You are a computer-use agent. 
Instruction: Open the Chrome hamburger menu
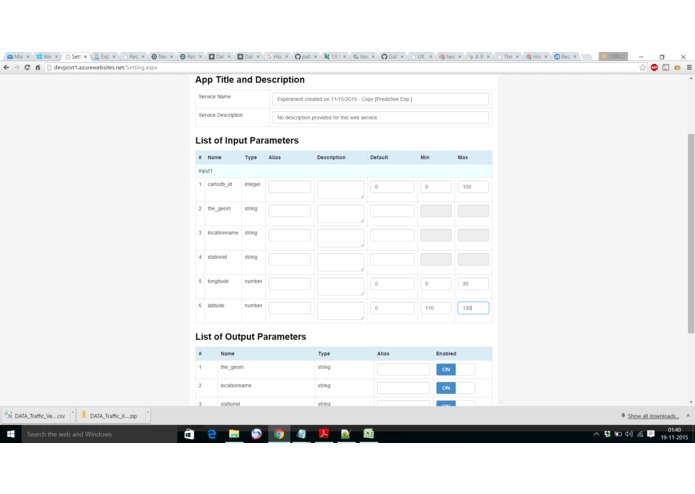689,67
